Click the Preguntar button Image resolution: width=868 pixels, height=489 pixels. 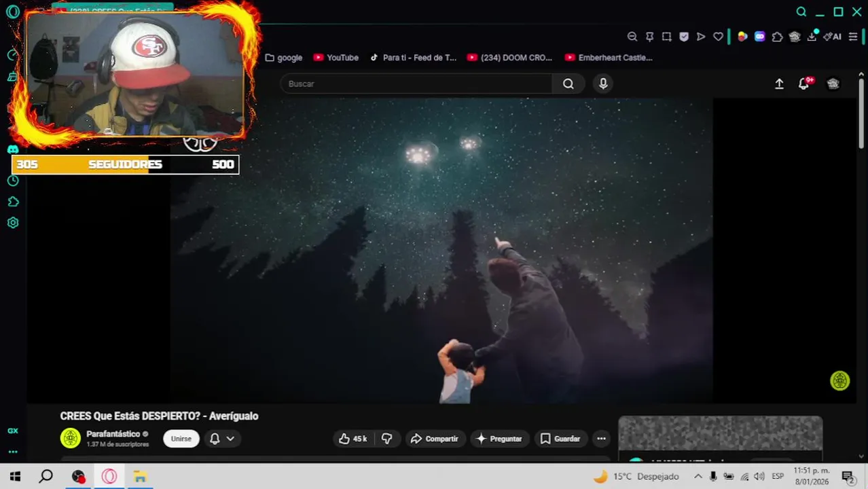coord(499,439)
